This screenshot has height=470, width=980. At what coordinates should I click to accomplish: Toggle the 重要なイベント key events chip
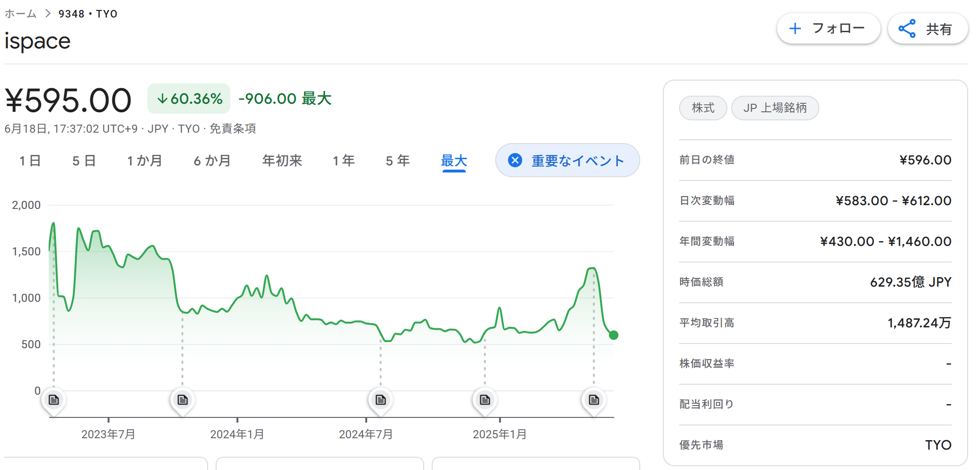click(x=568, y=160)
